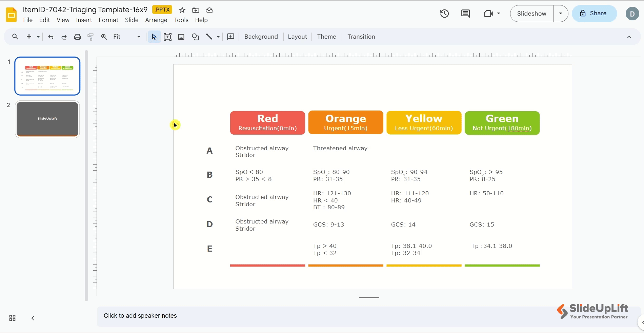Add a comment with the comment icon

click(465, 14)
